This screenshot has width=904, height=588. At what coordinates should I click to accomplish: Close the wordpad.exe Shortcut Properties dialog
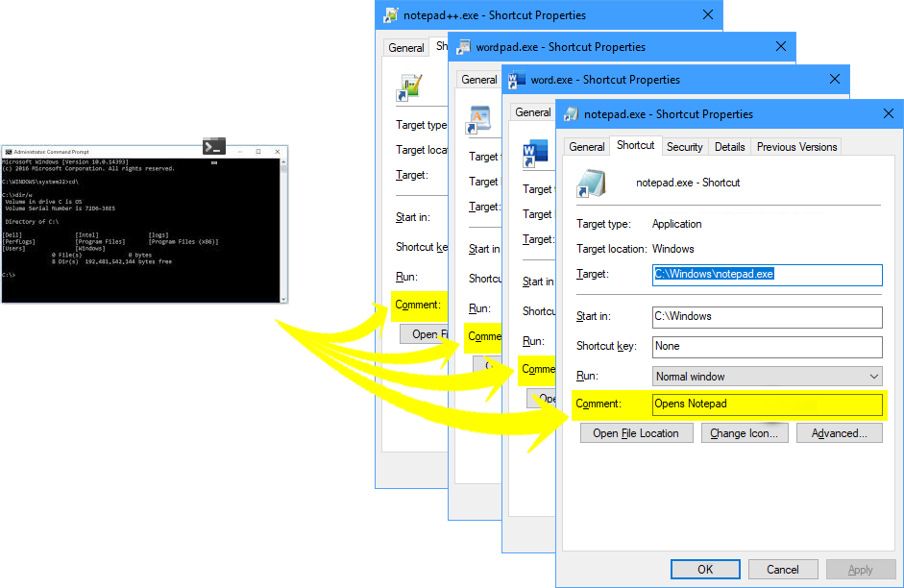pos(781,46)
